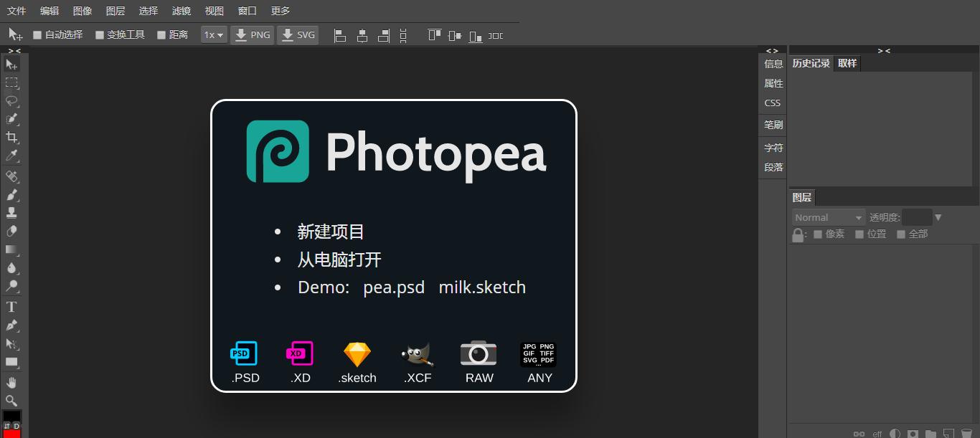The width and height of the screenshot is (980, 438).
Task: Click the PNG export button
Action: pos(252,34)
